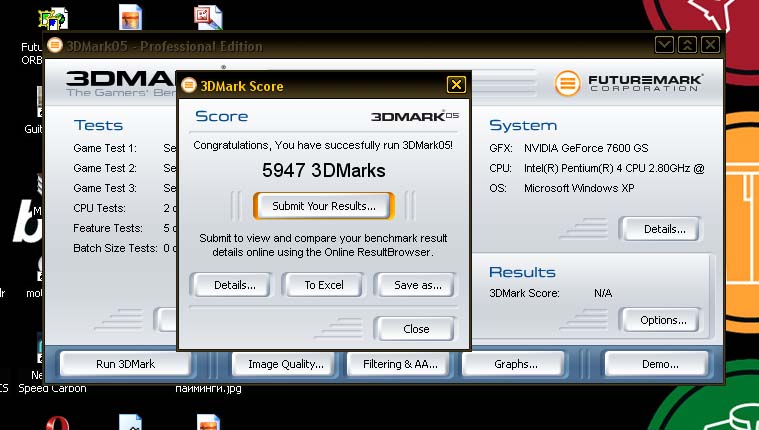Click the Game Test 3 label
This screenshot has width=759, height=430.
pos(105,188)
